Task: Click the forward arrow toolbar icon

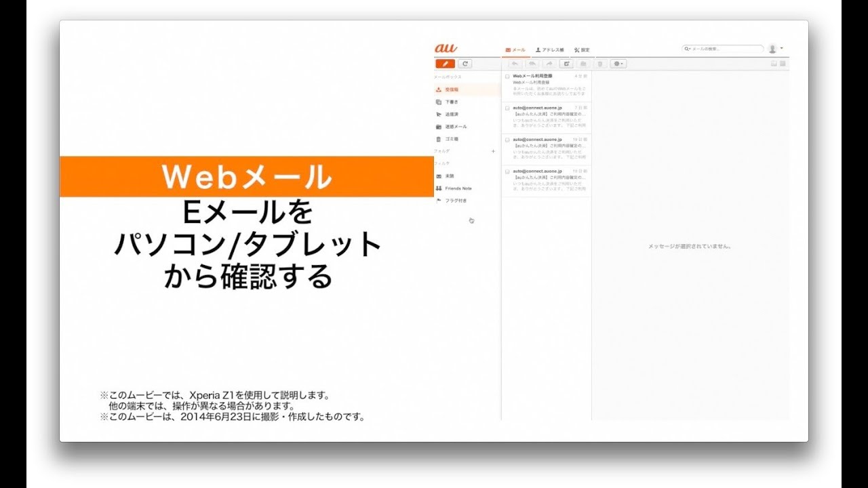Action: 549,64
